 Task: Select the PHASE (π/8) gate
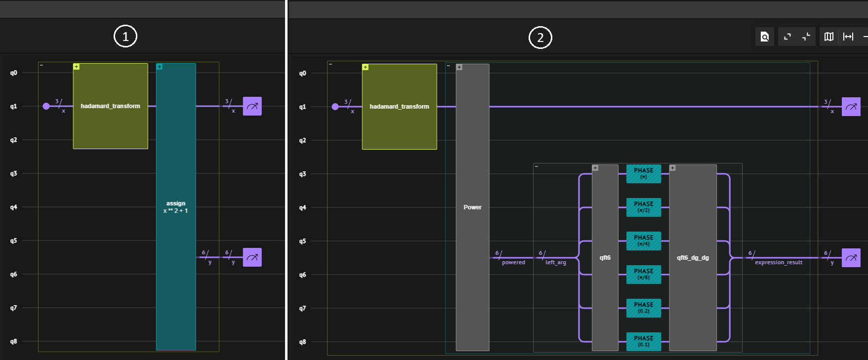644,275
